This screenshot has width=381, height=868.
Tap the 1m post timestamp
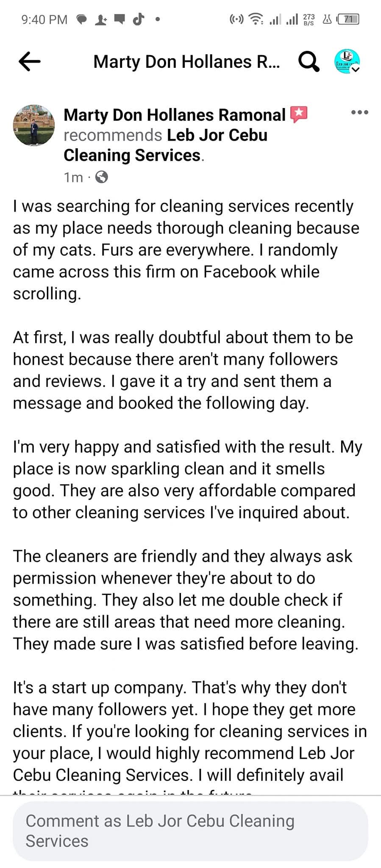coord(73,177)
